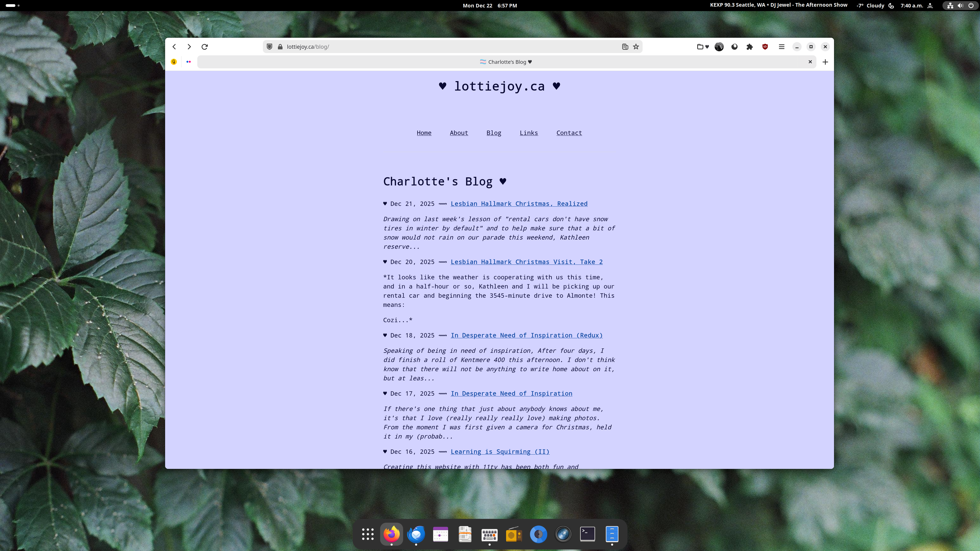Launch the calendar app from the dock

pyautogui.click(x=440, y=534)
